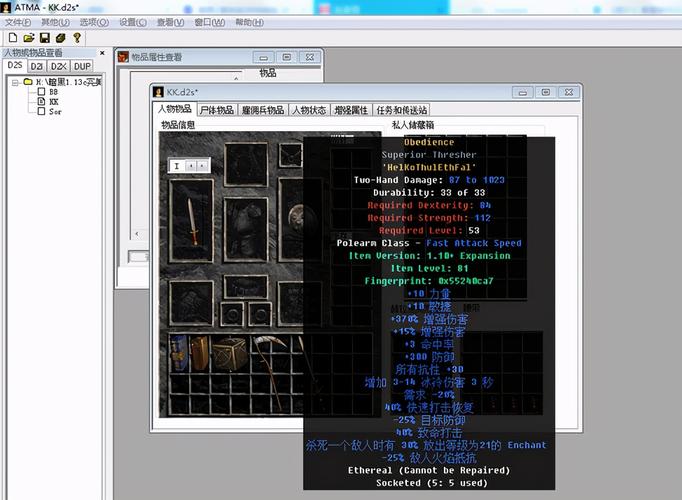Close the character item viewer side panel
Viewport: 682px width, 500px height.
tap(100, 52)
